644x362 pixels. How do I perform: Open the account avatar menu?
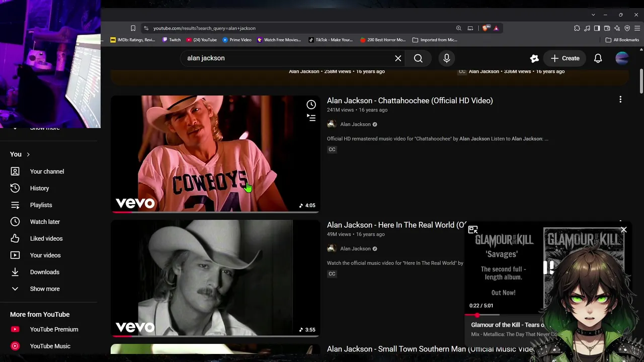pos(622,58)
